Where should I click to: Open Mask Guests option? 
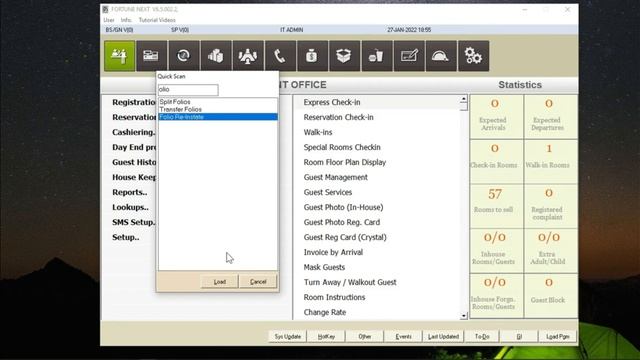coord(324,267)
